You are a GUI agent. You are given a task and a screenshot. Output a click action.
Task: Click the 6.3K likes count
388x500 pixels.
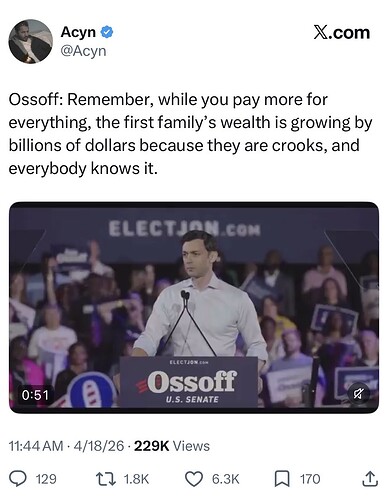coord(226,479)
